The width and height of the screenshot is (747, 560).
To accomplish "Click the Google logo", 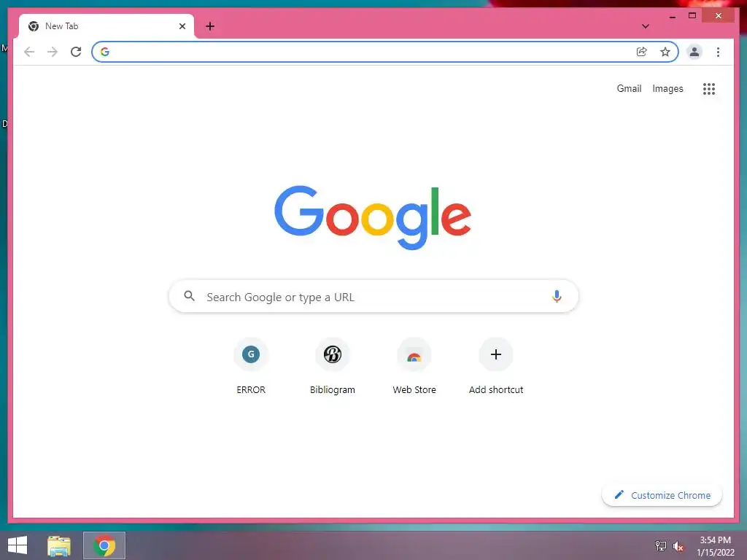I will tap(373, 217).
